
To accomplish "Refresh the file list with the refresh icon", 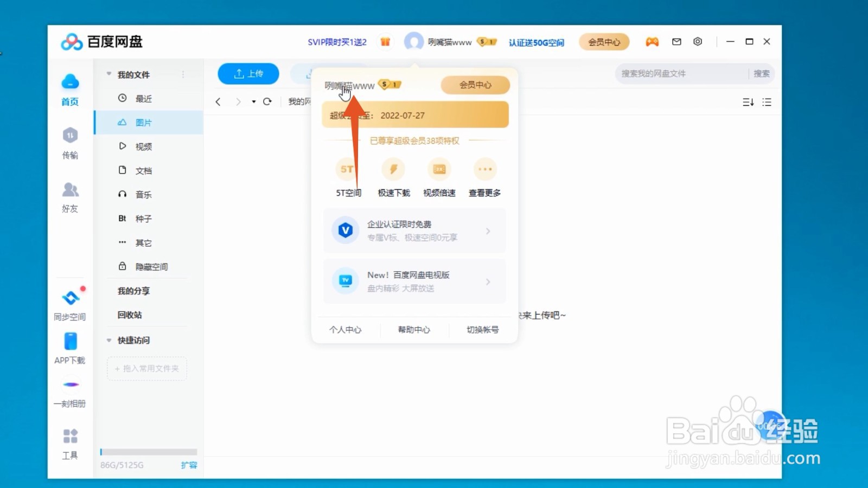I will [x=267, y=101].
